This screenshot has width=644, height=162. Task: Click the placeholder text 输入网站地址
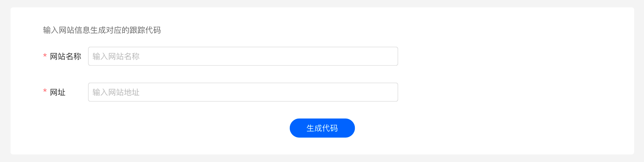pos(116,92)
